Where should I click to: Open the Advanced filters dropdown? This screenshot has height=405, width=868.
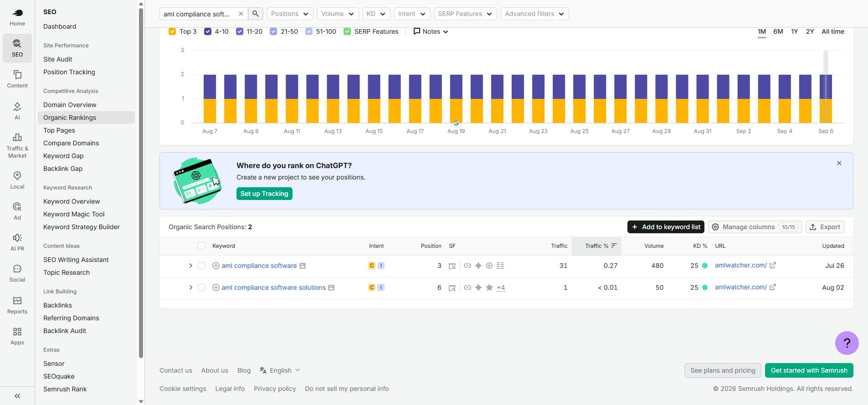534,14
